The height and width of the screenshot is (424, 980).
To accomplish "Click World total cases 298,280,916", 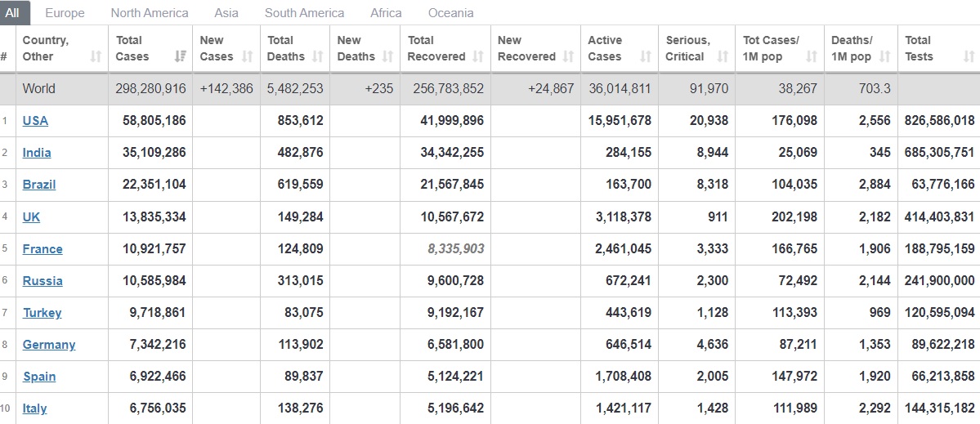I will pos(150,89).
